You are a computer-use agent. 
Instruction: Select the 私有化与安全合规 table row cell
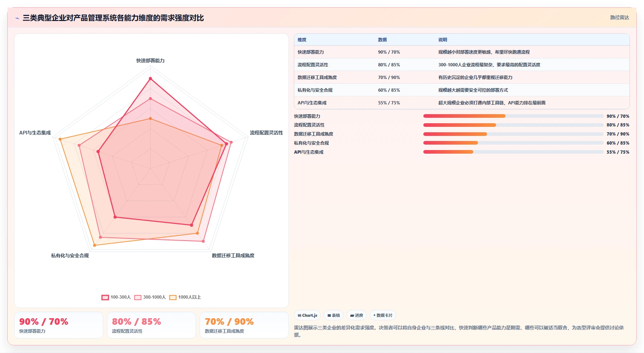point(315,90)
